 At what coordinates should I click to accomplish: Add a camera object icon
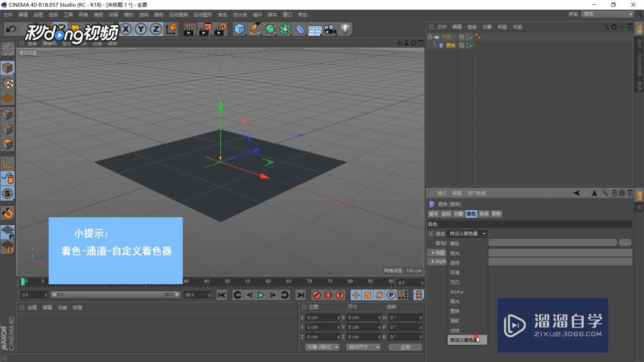330,29
